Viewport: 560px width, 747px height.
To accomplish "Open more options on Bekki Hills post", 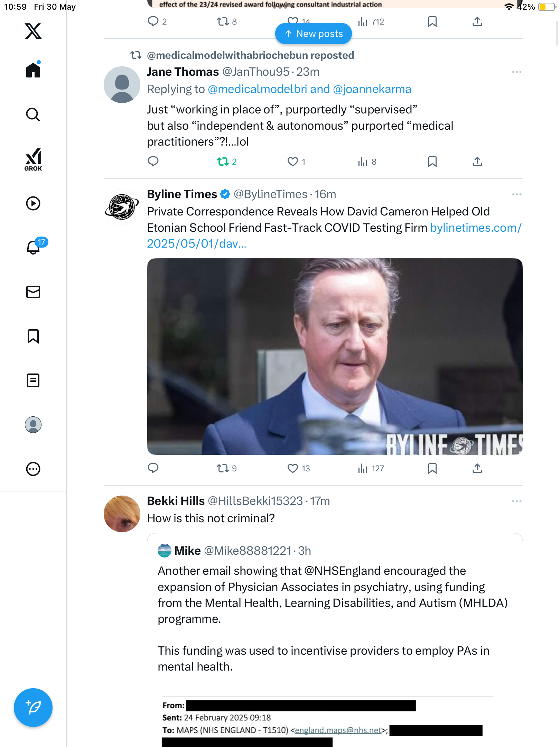I will [x=517, y=501].
